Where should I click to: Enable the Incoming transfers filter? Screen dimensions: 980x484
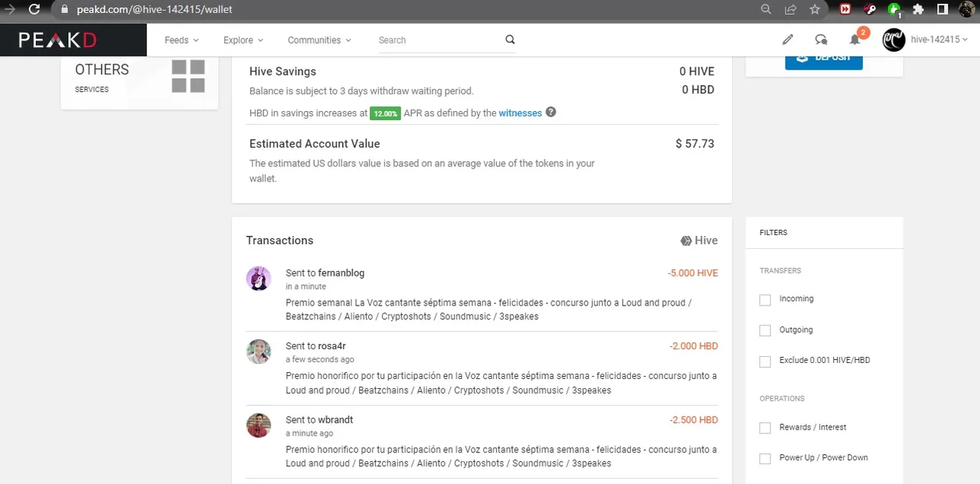765,300
